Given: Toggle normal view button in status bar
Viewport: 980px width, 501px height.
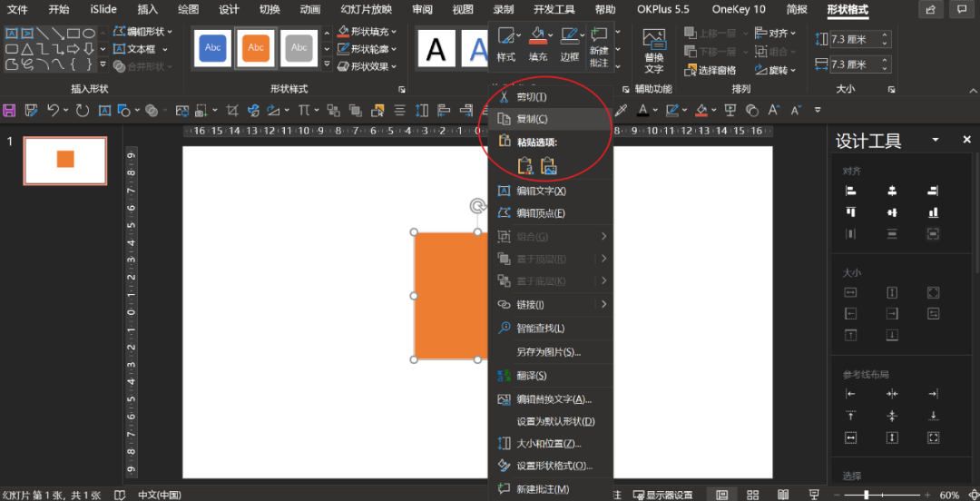Looking at the screenshot, I should (x=722, y=495).
